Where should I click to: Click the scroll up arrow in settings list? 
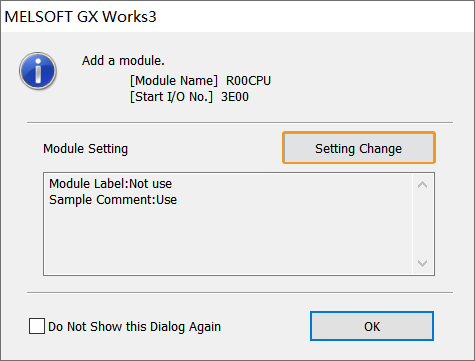point(423,185)
